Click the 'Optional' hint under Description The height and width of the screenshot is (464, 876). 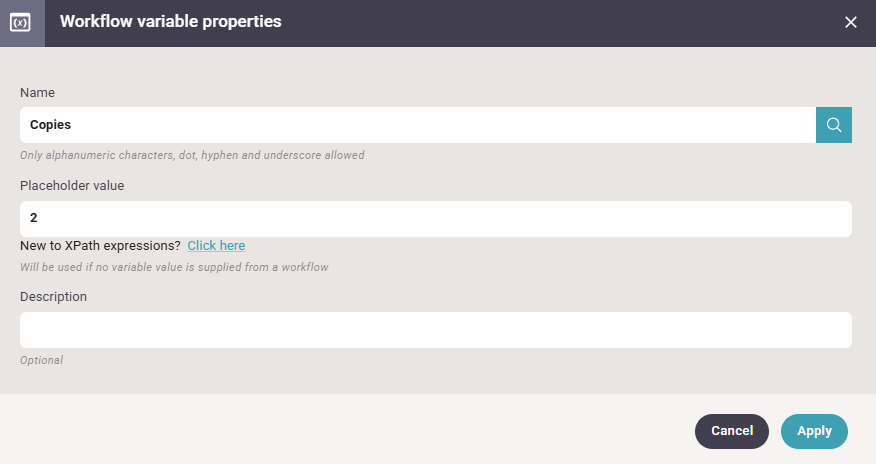pyautogui.click(x=41, y=360)
